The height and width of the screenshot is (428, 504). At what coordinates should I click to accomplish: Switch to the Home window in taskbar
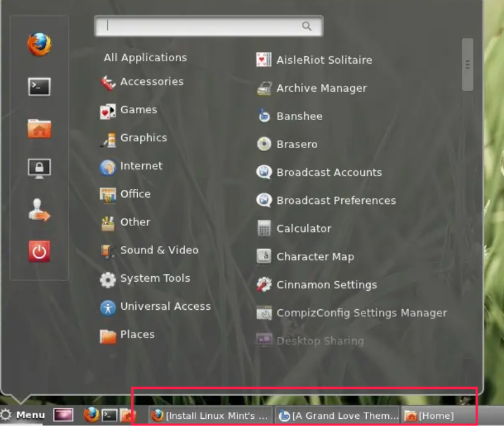point(438,415)
